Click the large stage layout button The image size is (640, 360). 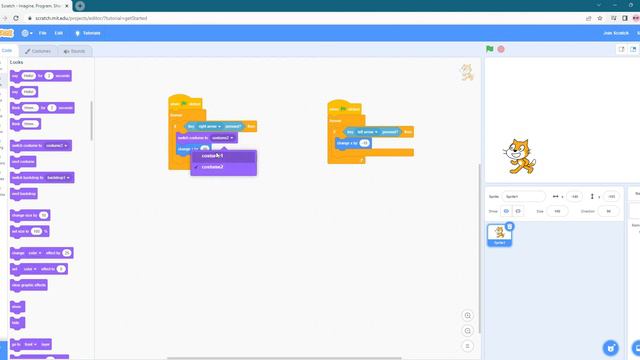coord(633,49)
